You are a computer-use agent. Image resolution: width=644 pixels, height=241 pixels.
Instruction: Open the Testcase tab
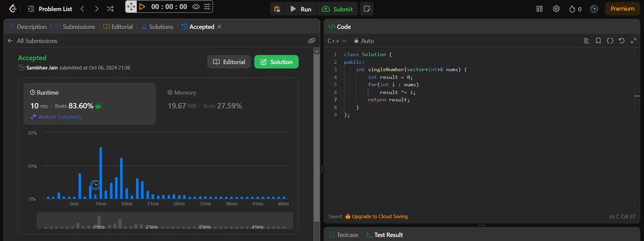(x=343, y=235)
